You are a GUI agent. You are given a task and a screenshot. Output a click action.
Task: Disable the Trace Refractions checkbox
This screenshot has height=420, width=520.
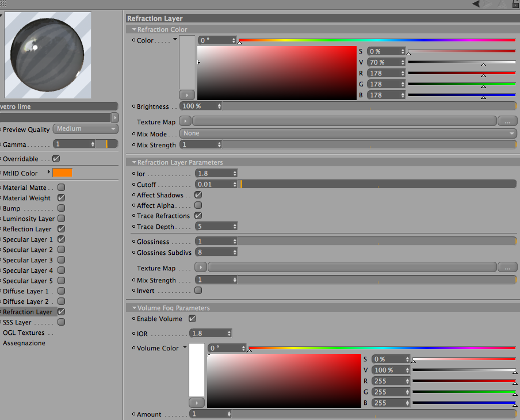pos(198,216)
